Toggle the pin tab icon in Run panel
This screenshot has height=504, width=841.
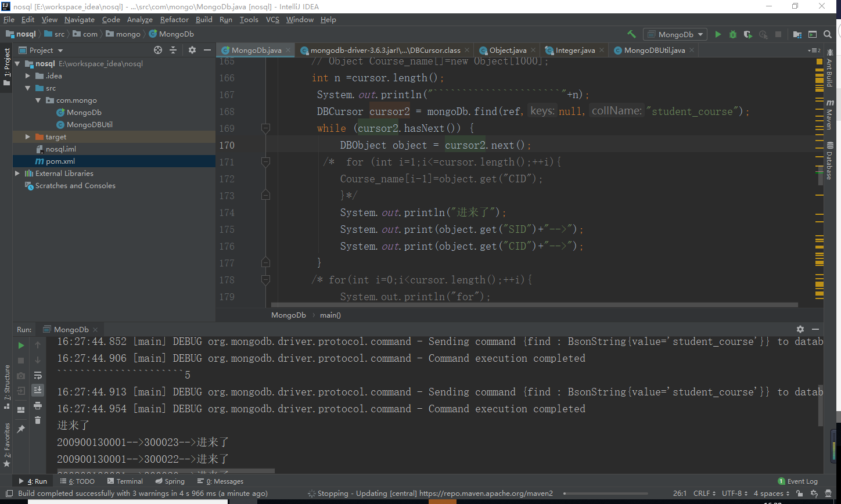tap(21, 429)
